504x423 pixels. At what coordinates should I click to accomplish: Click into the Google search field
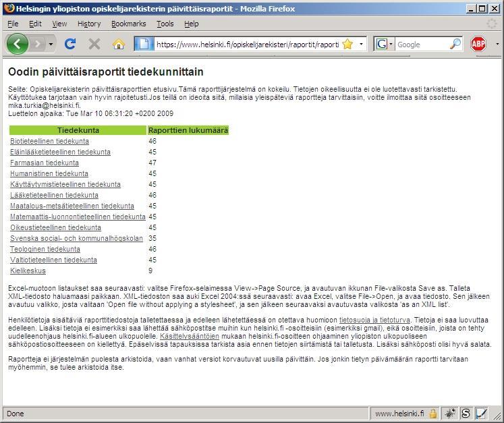click(422, 45)
